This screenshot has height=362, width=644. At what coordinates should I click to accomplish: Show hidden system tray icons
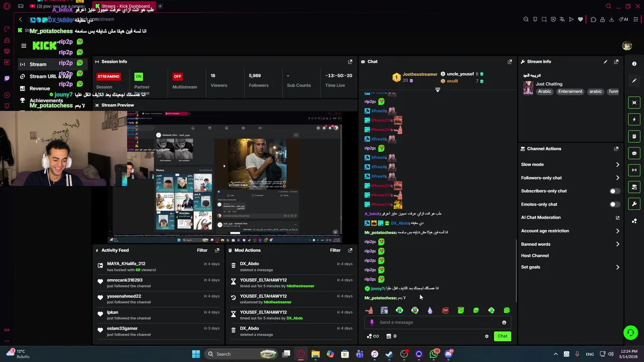coord(555,354)
